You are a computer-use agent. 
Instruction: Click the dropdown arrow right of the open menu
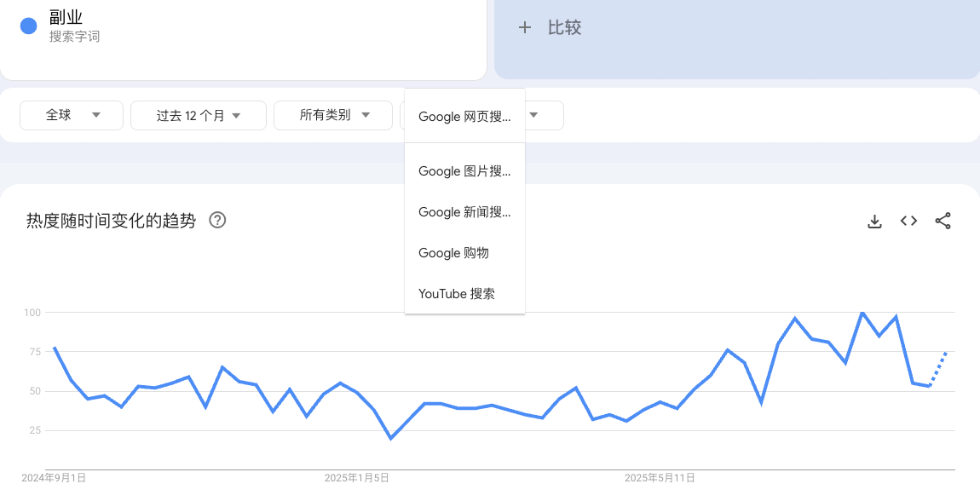535,115
